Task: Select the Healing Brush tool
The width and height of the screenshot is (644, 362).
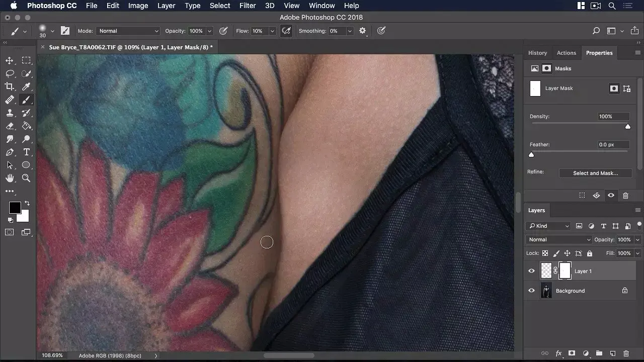Action: pos(10,100)
